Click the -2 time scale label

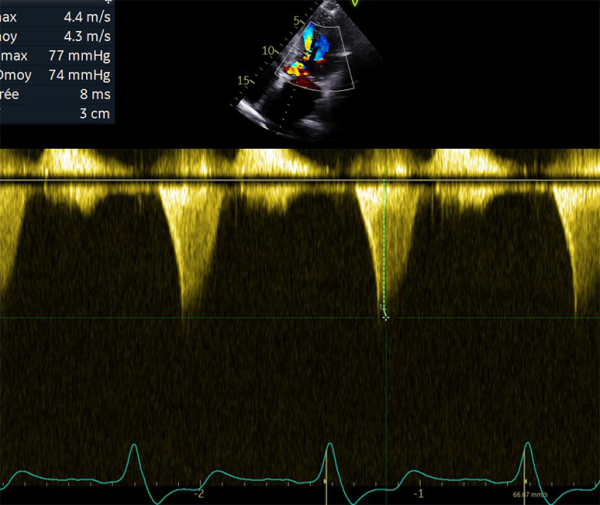point(200,494)
